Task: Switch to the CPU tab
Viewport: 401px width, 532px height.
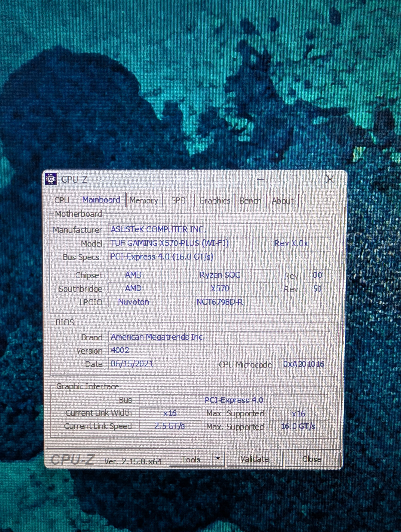Action: (x=62, y=200)
